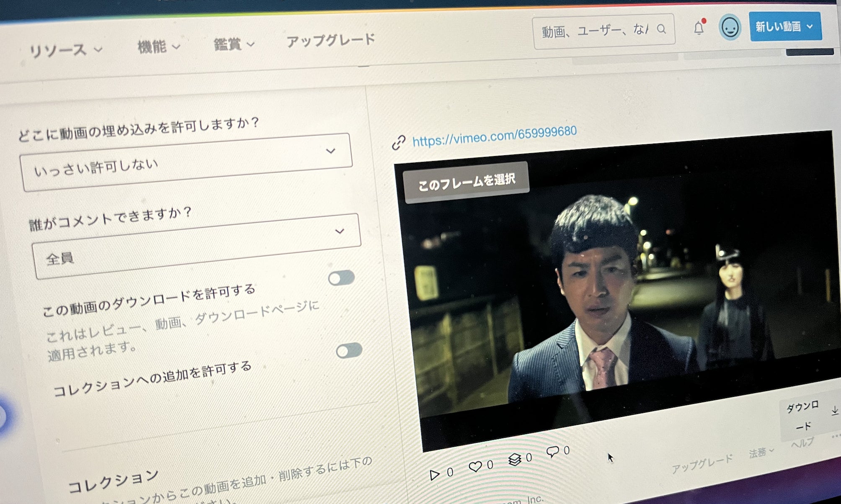Toggle allow adding to collections
Image resolution: width=841 pixels, height=504 pixels.
click(349, 350)
